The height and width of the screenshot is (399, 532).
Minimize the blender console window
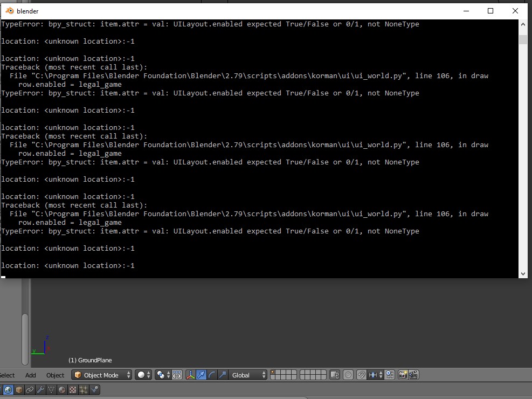tap(466, 11)
